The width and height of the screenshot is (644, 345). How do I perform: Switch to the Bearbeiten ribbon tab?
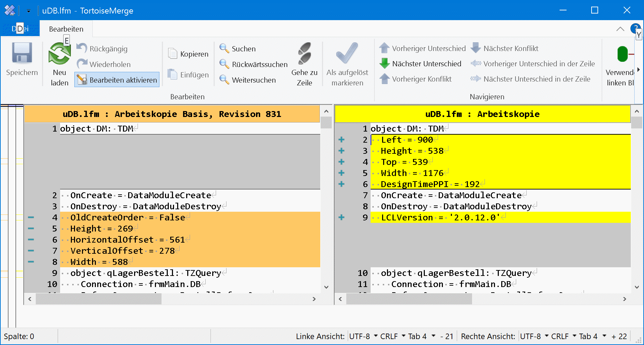coord(66,29)
